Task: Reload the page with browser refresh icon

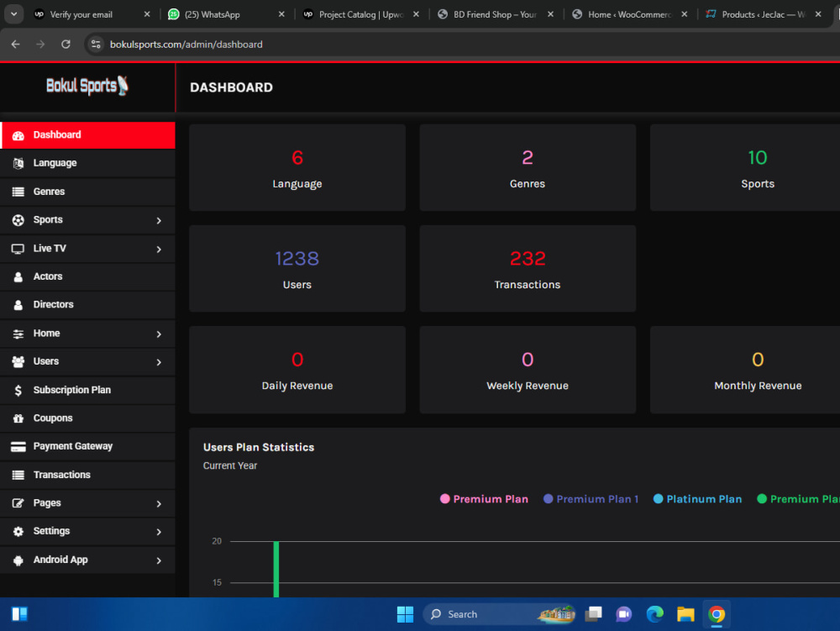Action: click(66, 44)
